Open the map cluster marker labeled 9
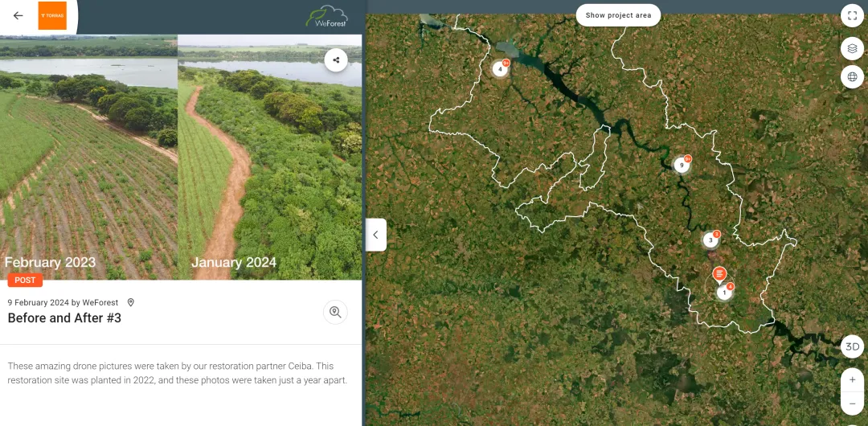Viewport: 868px width, 426px height. pos(682,166)
